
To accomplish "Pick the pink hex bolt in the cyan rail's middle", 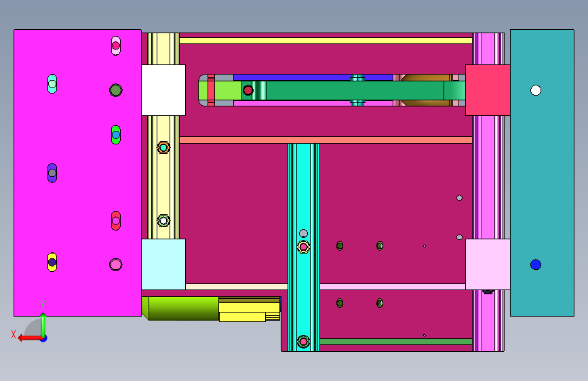I will click(303, 247).
